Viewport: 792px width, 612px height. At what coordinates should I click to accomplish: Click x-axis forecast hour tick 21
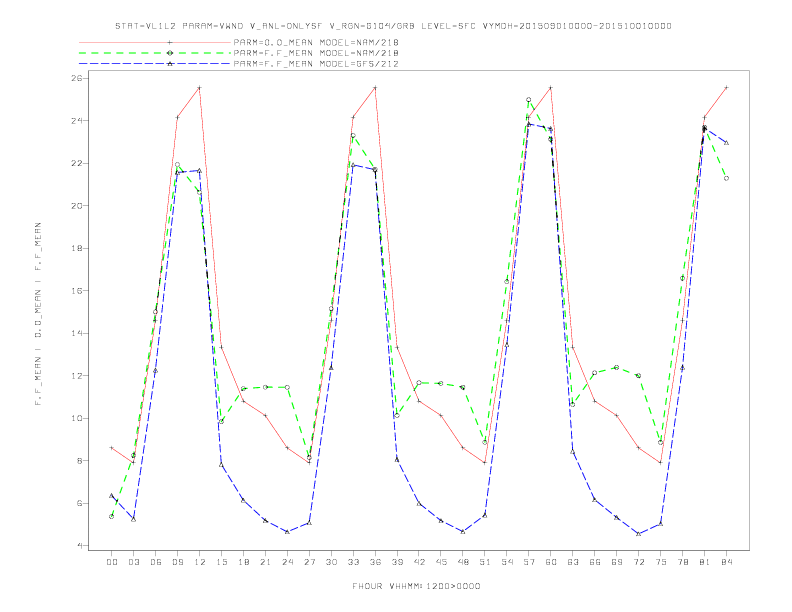265,562
